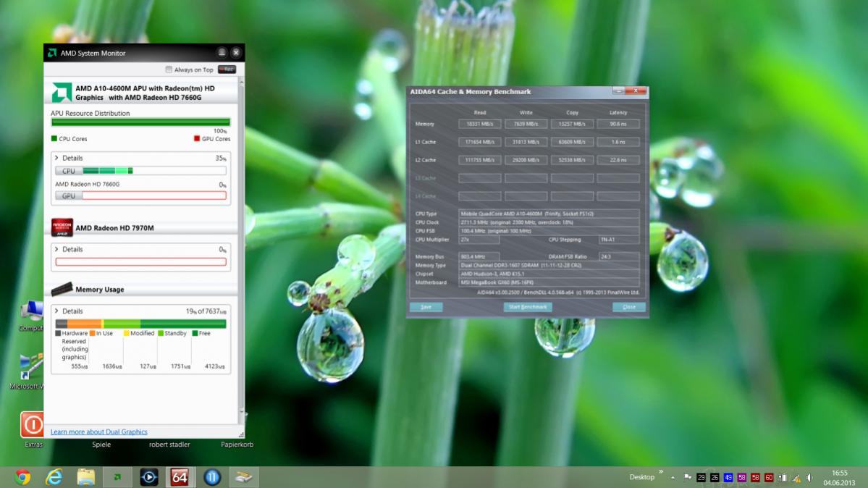Click the memory usage colored bar
Image resolution: width=868 pixels, height=488 pixels.
point(140,324)
